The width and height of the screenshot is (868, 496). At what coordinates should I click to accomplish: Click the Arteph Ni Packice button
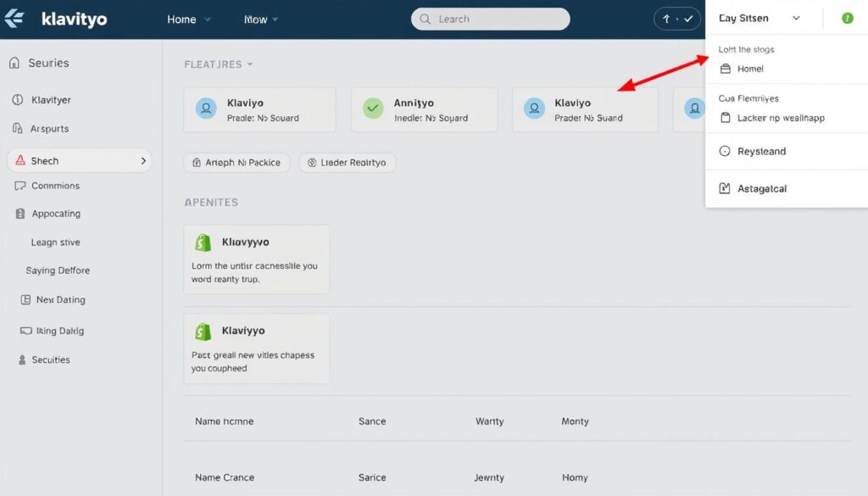tap(236, 162)
